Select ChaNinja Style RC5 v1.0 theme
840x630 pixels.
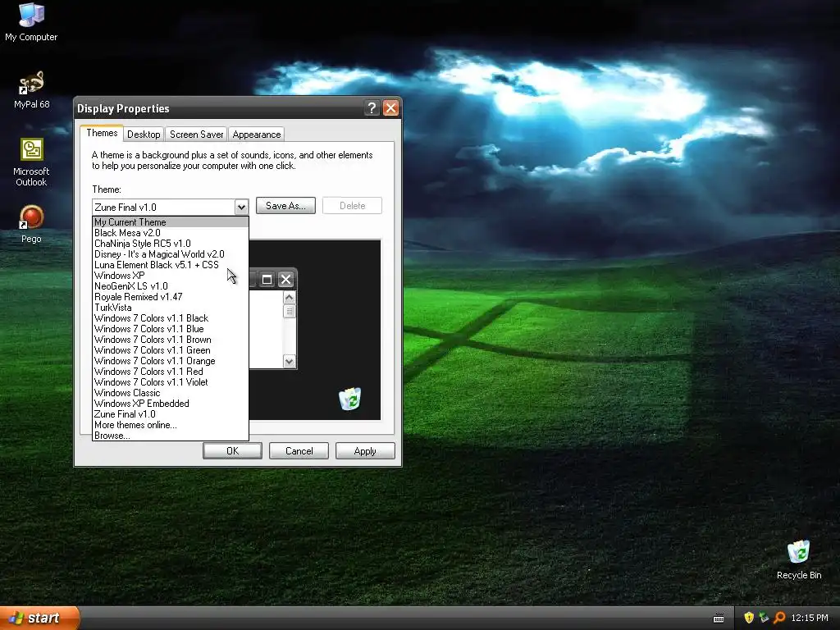coord(171,243)
